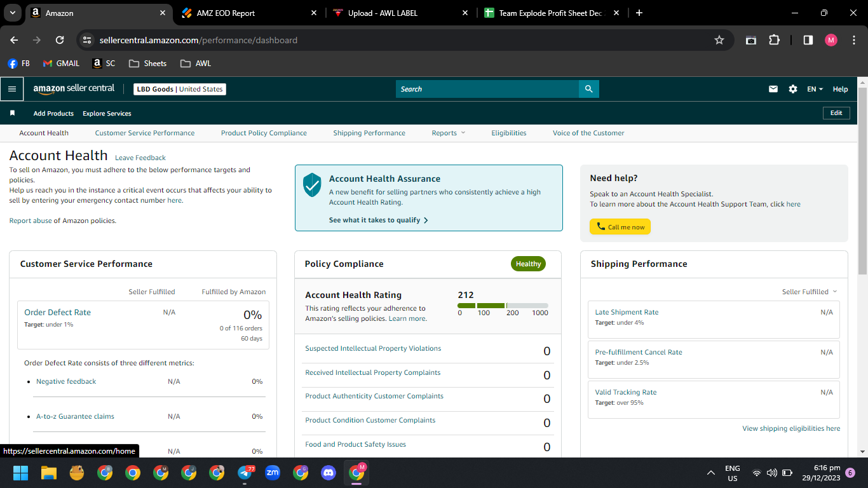868x488 pixels.
Task: Open the Seller Central hamburger menu
Action: [x=11, y=89]
